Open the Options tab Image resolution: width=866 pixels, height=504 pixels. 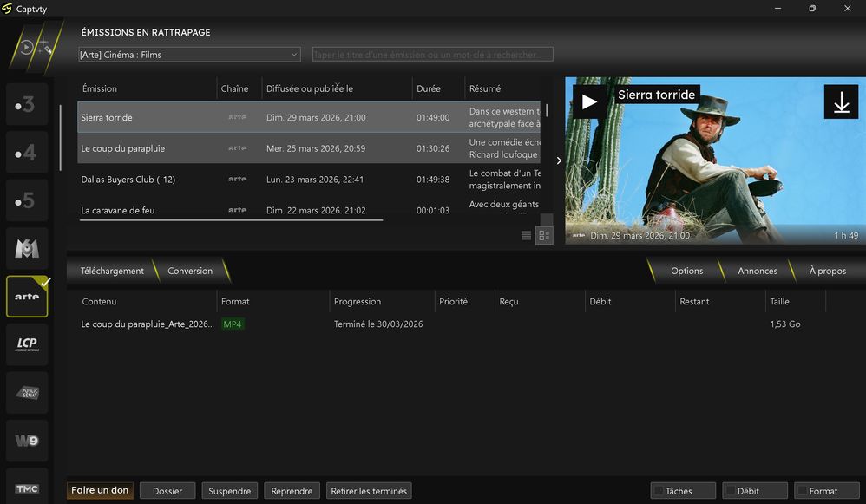coord(687,271)
